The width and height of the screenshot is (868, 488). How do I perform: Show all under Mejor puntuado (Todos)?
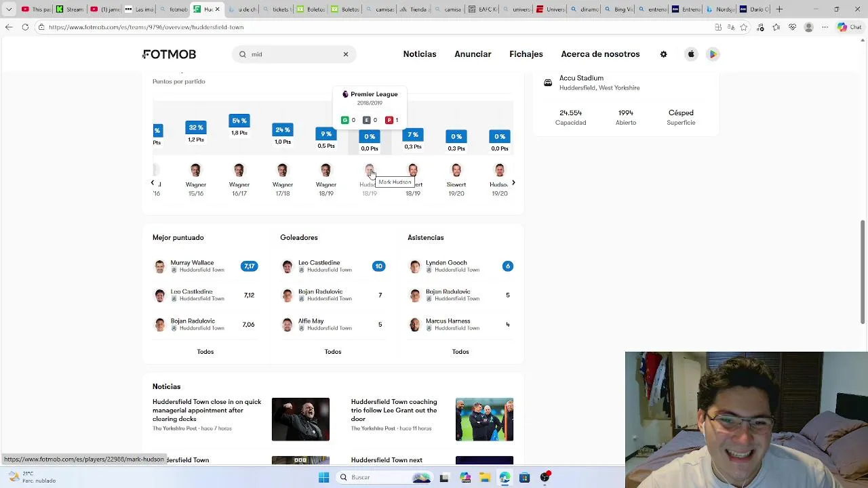[x=205, y=352]
